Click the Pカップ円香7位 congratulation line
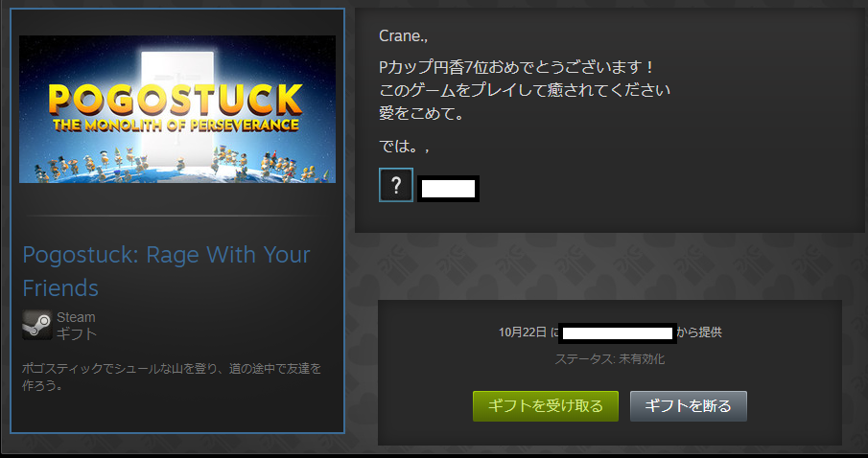The image size is (868, 458). (517, 67)
